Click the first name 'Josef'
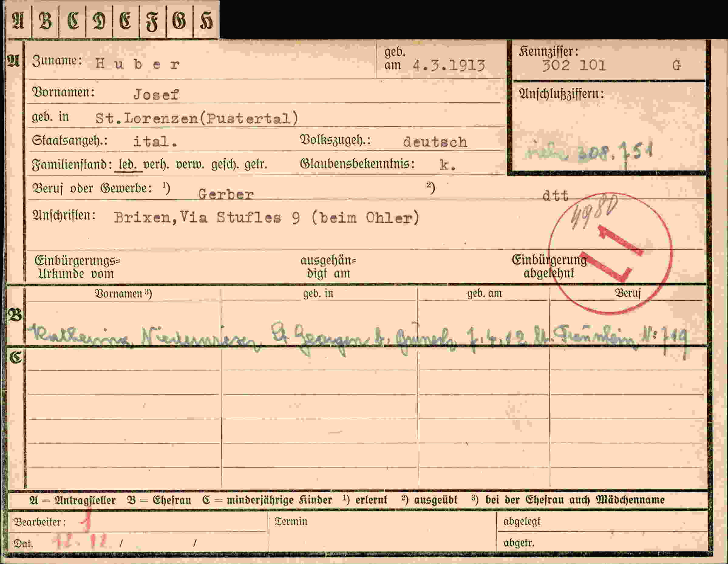 point(156,95)
